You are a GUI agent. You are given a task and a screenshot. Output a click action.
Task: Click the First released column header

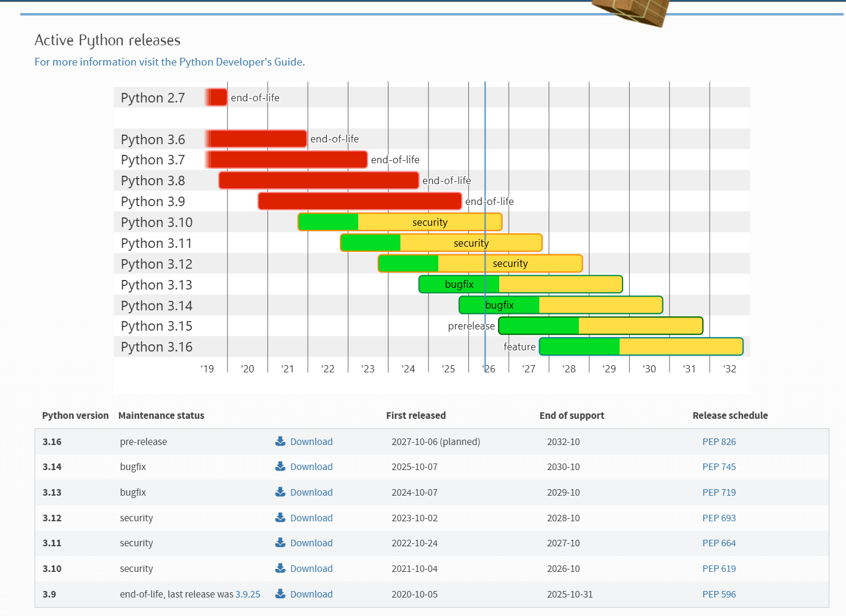tap(416, 415)
